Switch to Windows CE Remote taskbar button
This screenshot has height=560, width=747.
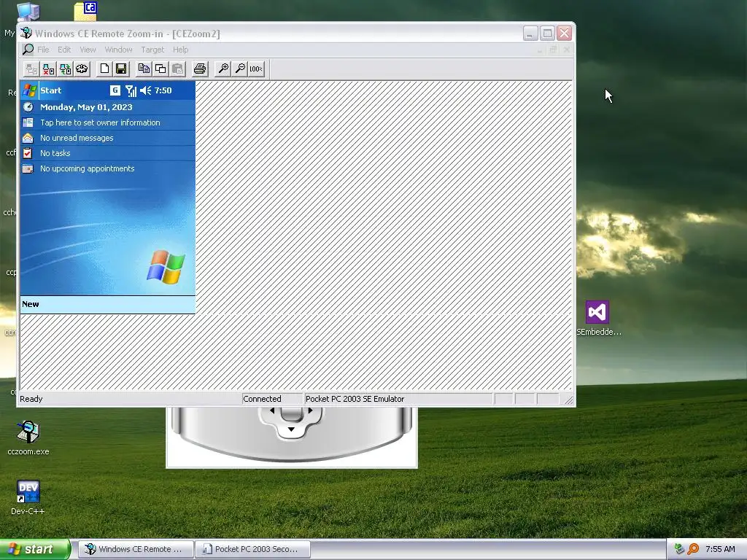click(x=136, y=549)
